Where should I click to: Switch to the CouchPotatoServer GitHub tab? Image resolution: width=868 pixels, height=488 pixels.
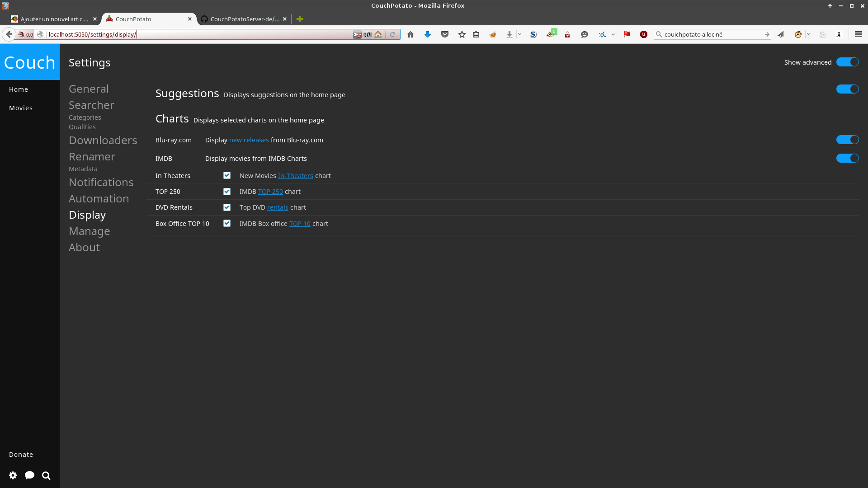tap(244, 19)
